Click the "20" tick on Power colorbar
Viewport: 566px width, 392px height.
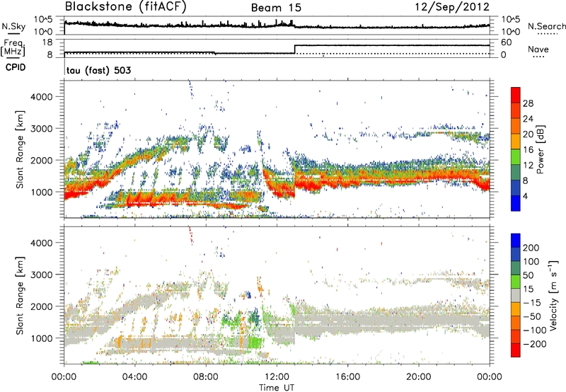point(528,134)
